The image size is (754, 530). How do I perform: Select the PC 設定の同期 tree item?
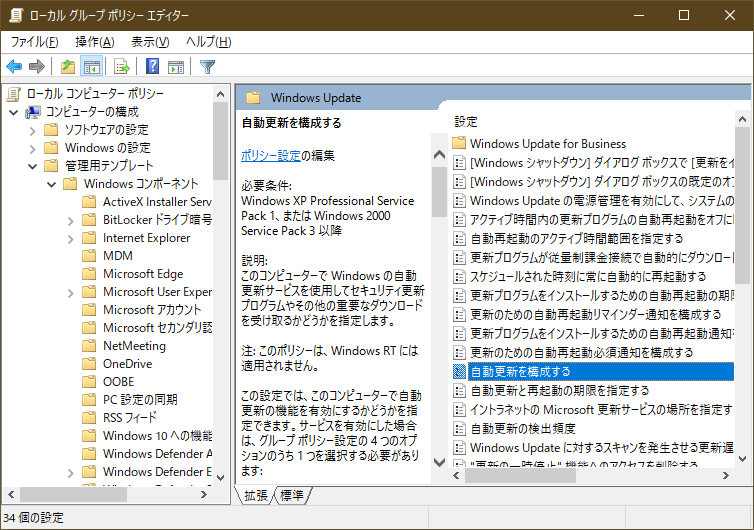(x=140, y=400)
